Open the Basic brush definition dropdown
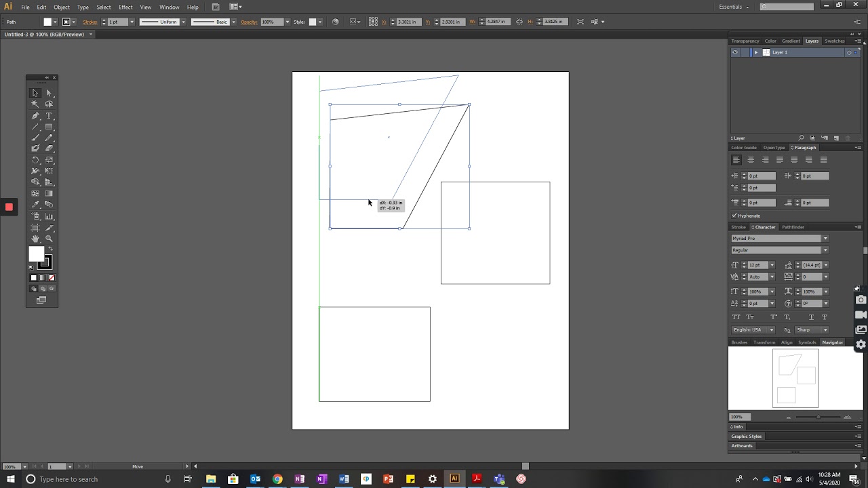The width and height of the screenshot is (868, 488). 233,22
